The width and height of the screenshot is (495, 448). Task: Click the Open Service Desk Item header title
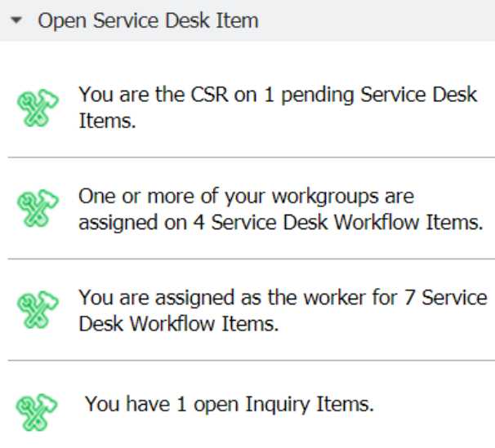pyautogui.click(x=148, y=21)
